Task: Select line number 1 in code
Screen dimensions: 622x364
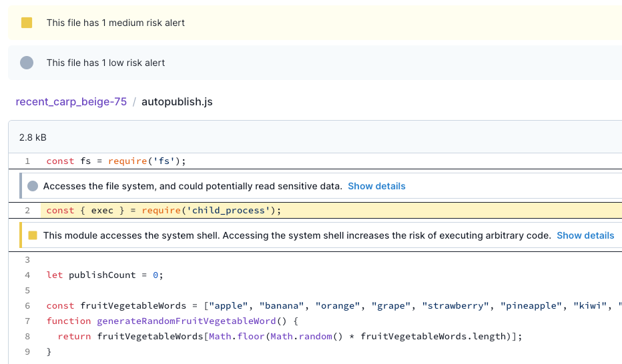Action: click(x=27, y=161)
